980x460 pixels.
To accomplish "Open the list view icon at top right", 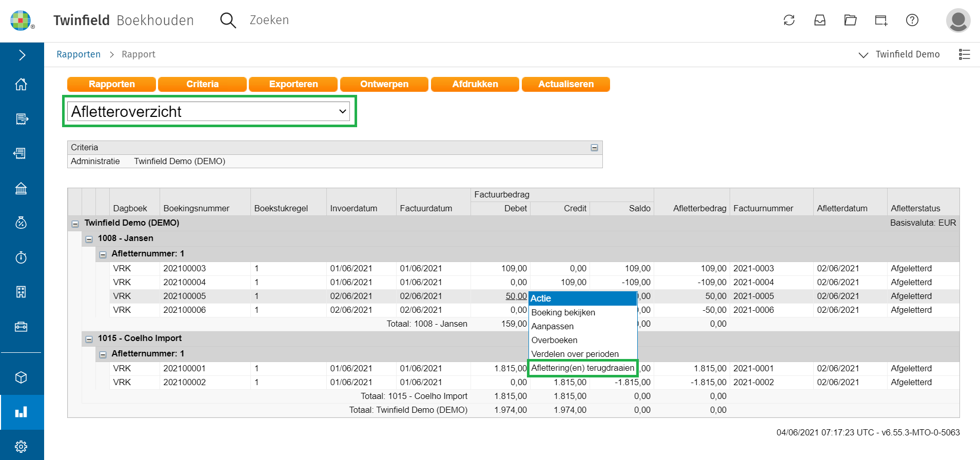I will (x=965, y=54).
